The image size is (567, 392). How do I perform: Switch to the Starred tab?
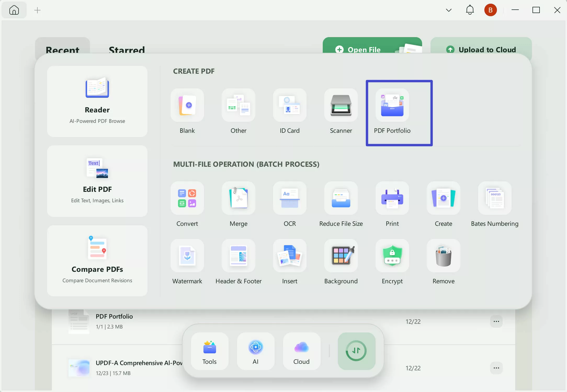tap(127, 50)
